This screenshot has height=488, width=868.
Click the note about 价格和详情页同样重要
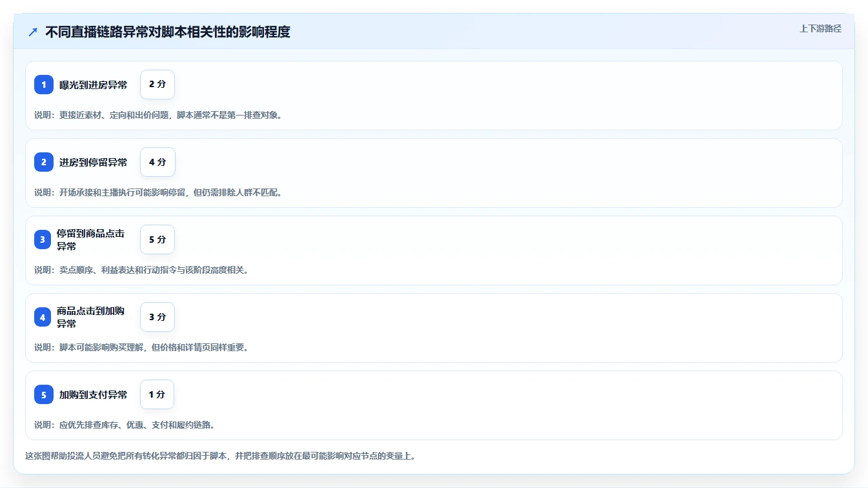(x=141, y=347)
